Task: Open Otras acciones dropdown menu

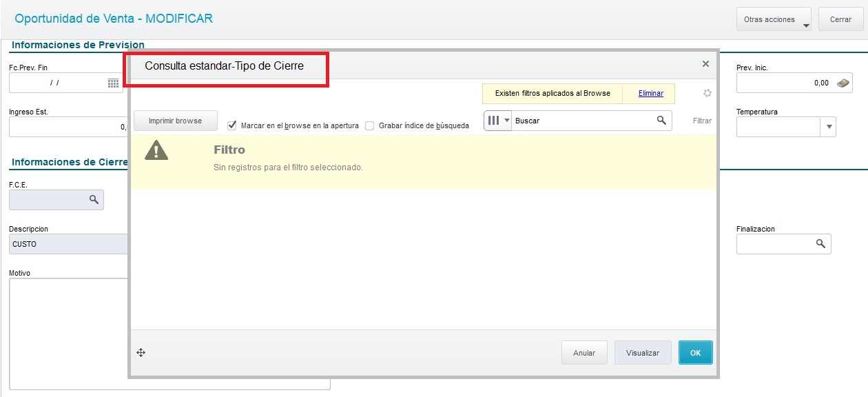Action: [774, 19]
